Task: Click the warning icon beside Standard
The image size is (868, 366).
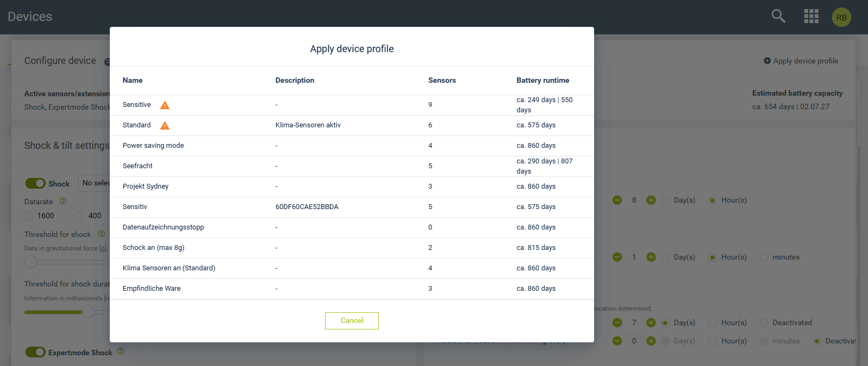Action: (x=165, y=125)
